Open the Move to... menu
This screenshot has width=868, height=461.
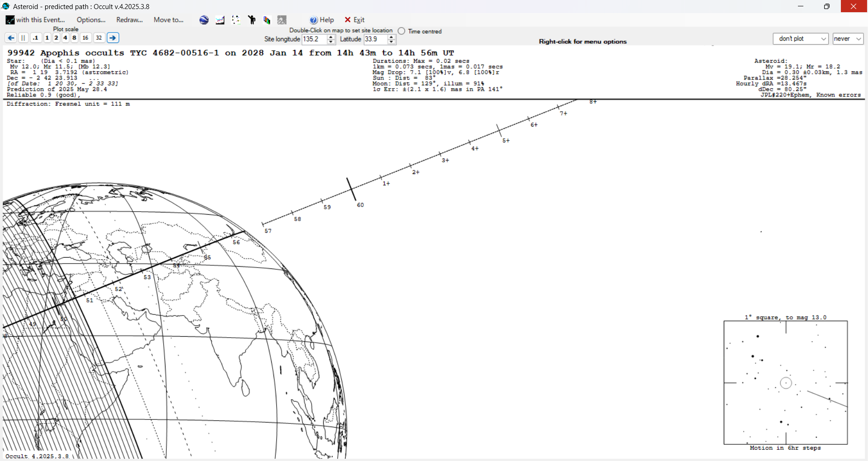click(x=168, y=20)
